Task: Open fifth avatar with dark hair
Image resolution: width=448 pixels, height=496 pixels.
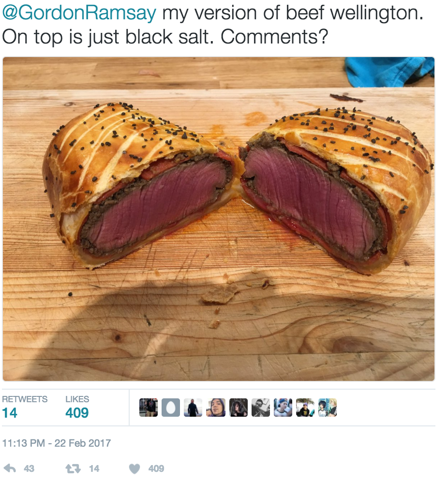Action: point(239,408)
